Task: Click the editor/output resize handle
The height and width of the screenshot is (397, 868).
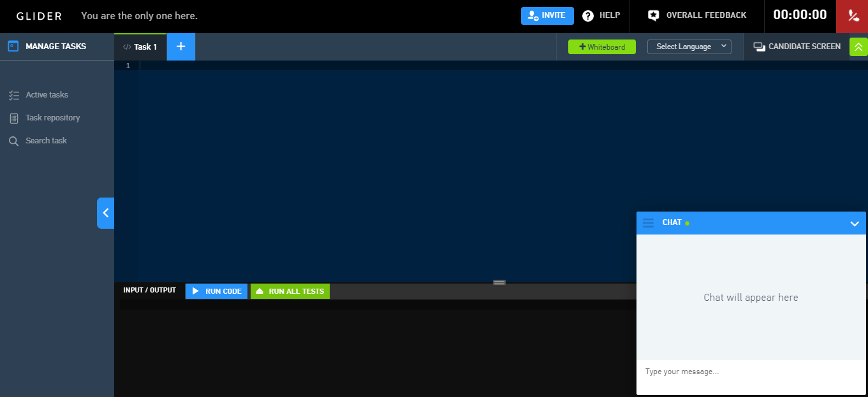Action: click(x=499, y=282)
